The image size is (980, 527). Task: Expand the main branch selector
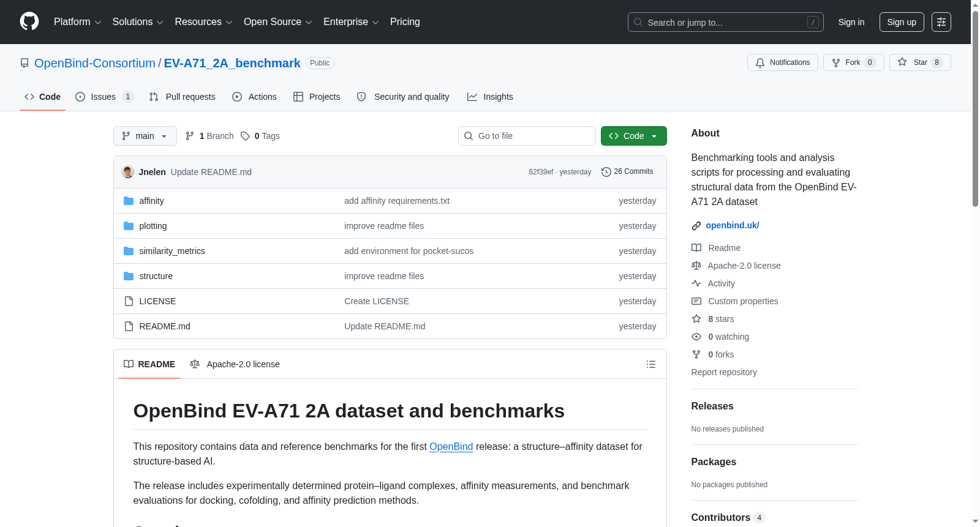tap(145, 136)
